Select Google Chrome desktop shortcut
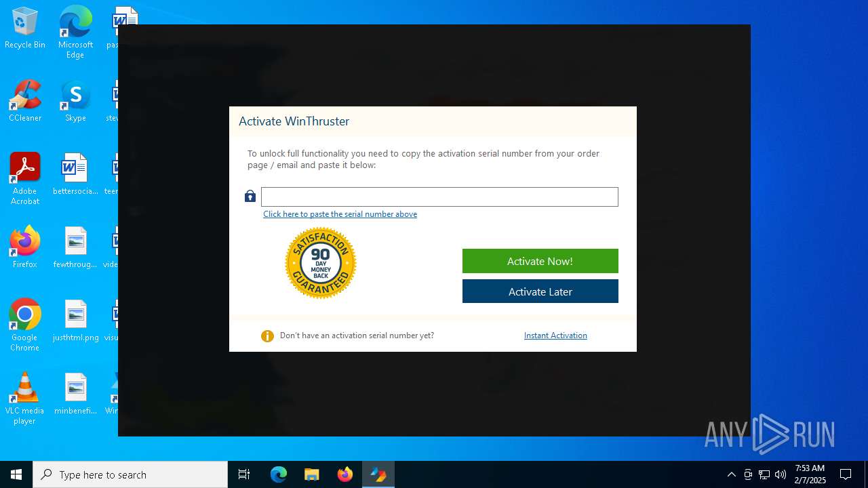Viewport: 868px width, 488px height. tap(25, 325)
